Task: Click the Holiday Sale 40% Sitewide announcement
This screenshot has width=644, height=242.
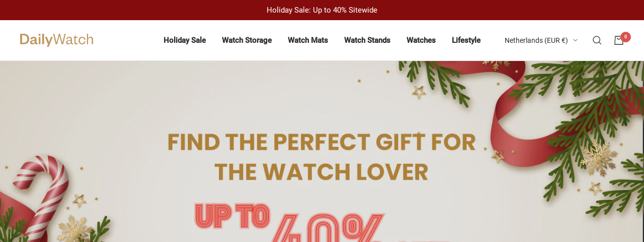Action: click(322, 10)
